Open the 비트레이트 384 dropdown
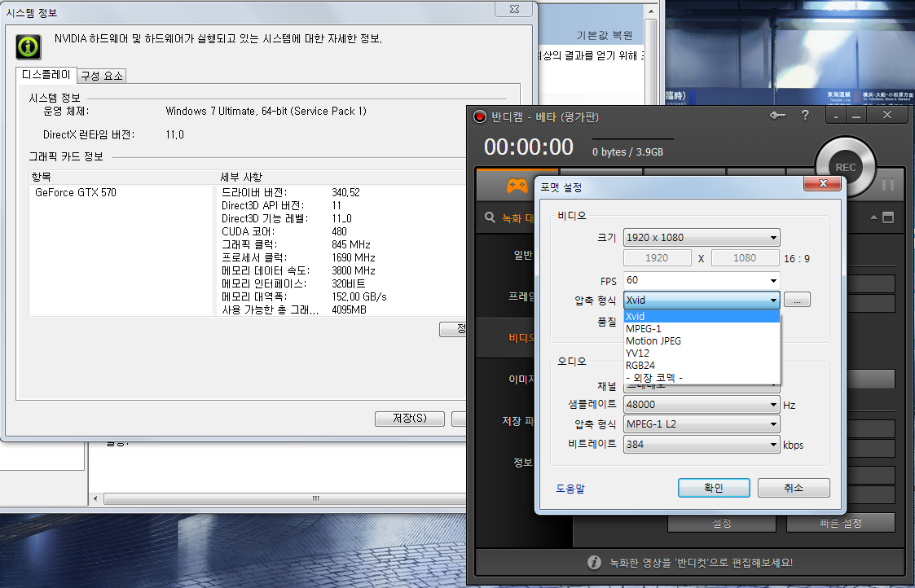 (x=702, y=444)
